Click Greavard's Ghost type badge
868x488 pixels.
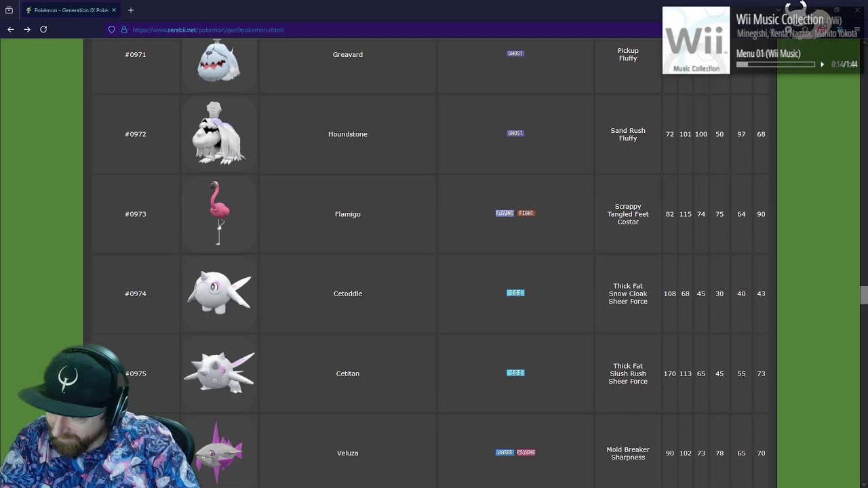515,54
